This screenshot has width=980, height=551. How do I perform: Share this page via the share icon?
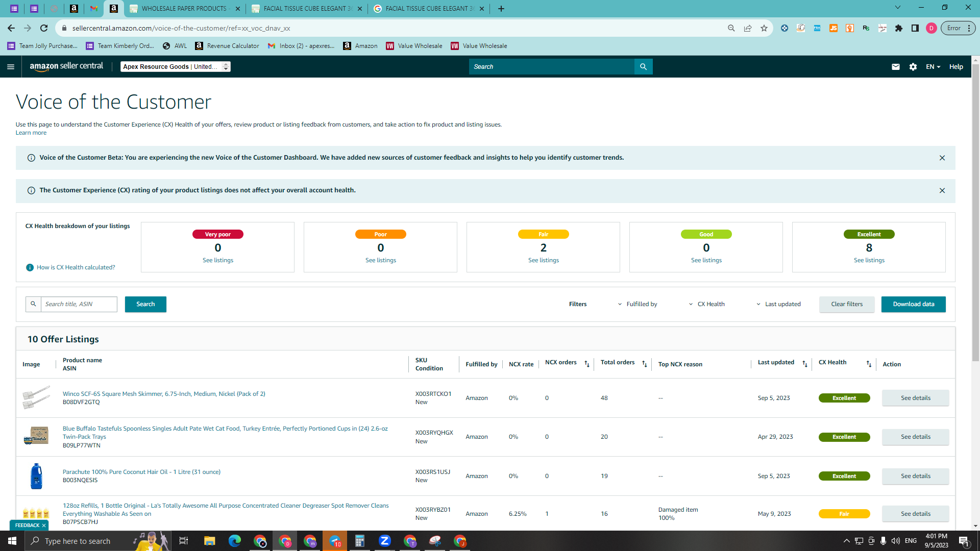pos(748,28)
